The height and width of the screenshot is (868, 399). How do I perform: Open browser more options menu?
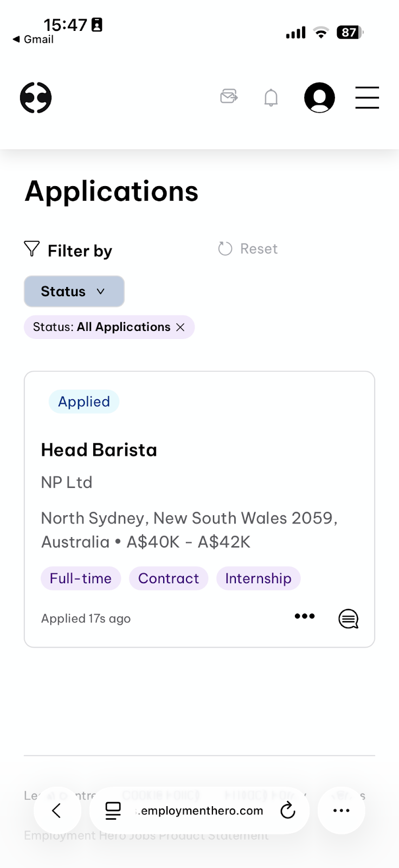(341, 810)
